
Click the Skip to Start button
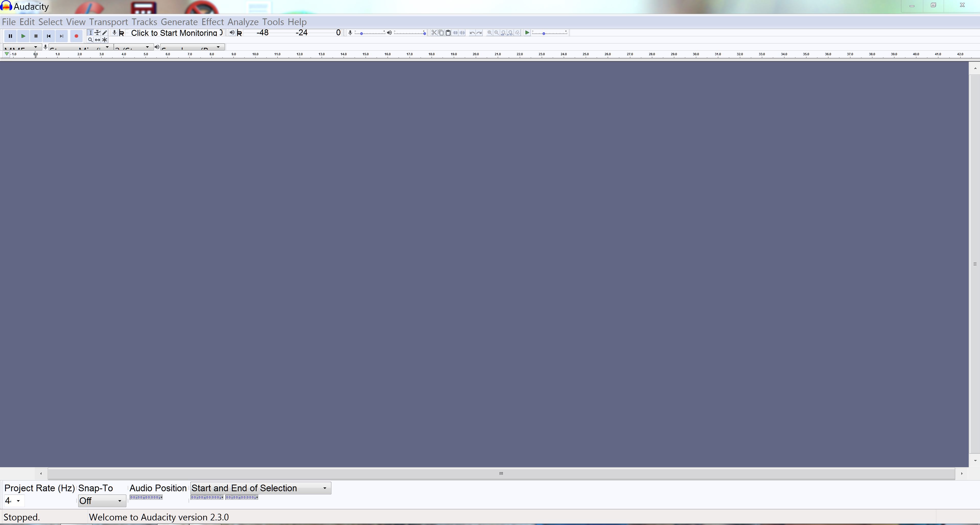click(49, 36)
